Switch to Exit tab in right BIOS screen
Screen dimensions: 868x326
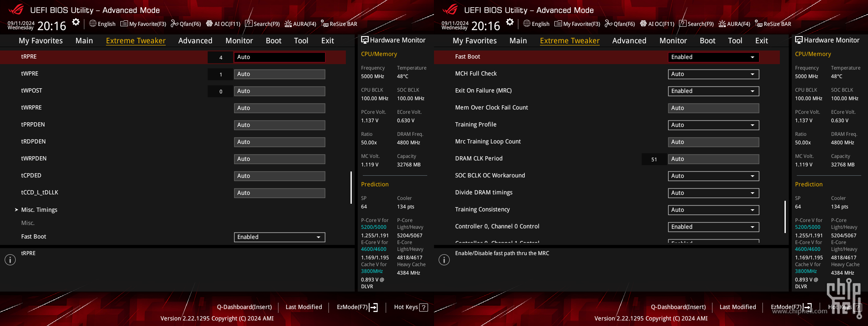[762, 41]
